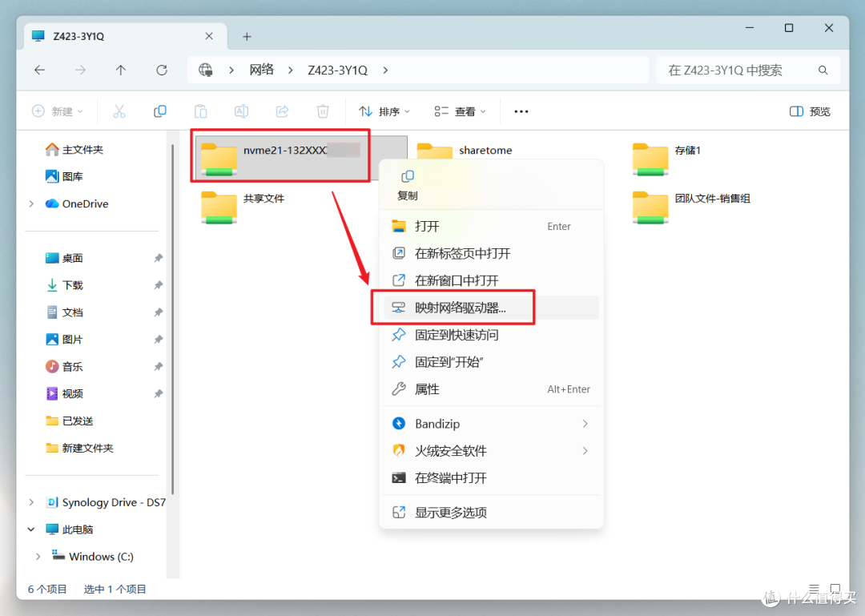Choose 显示更多选项
This screenshot has width=865, height=616.
491,513
